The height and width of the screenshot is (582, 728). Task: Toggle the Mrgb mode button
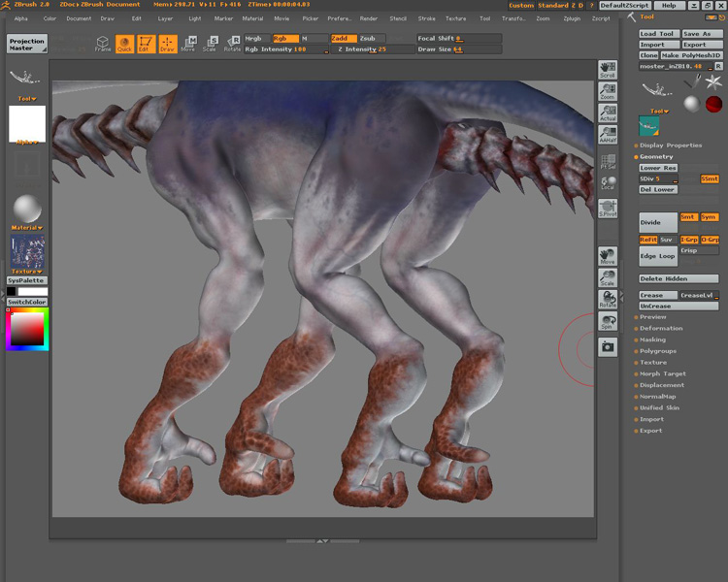click(257, 39)
